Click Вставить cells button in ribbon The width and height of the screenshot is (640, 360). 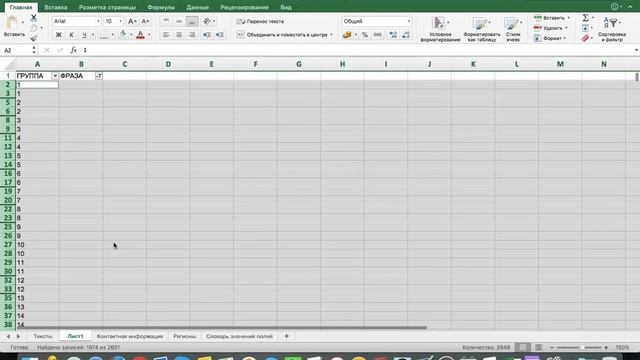tap(552, 18)
